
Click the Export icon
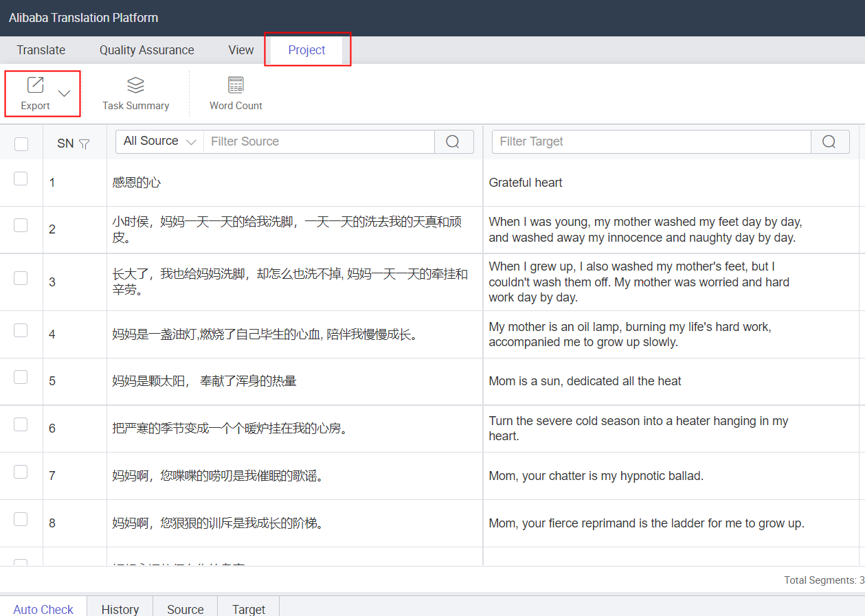pyautogui.click(x=35, y=85)
